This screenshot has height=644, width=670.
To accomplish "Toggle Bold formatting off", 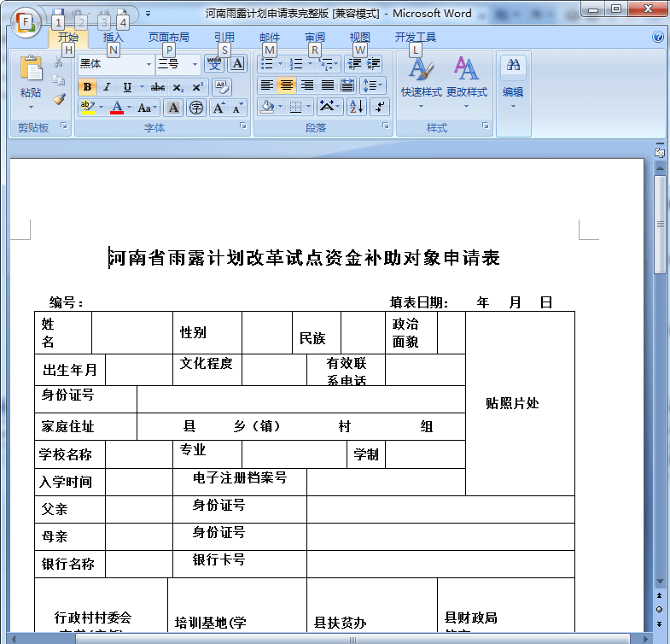I will (87, 87).
